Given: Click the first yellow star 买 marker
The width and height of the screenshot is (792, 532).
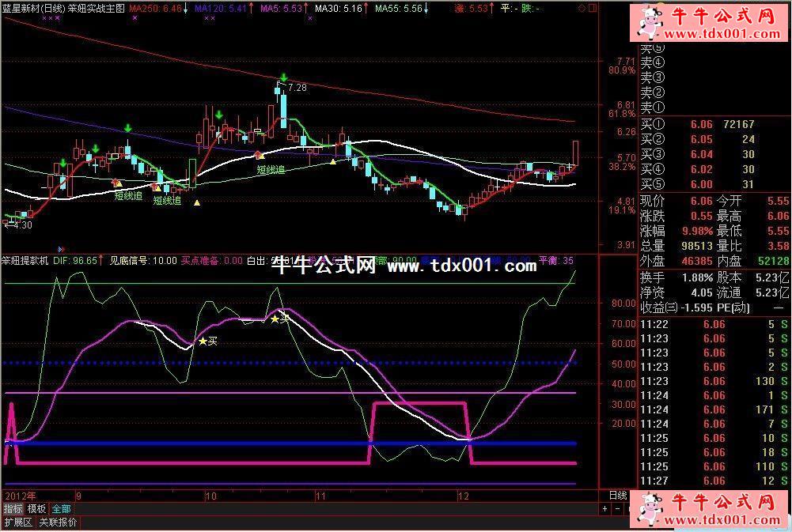Looking at the screenshot, I should click(203, 341).
